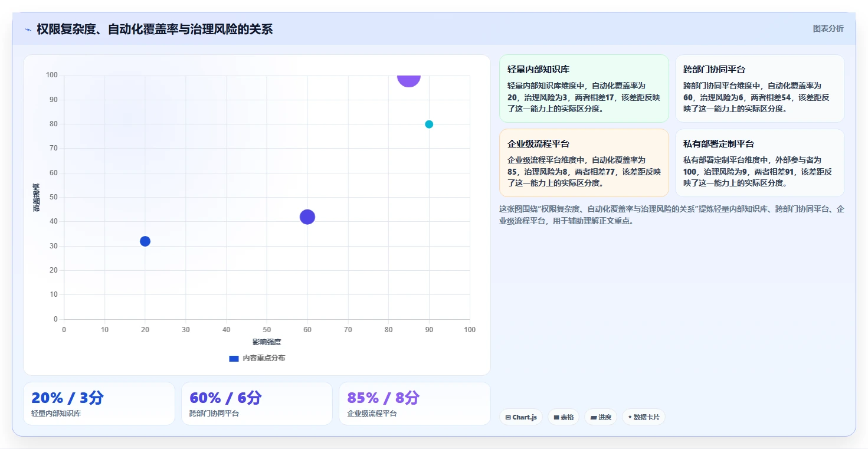The image size is (868, 449).
Task: Click the 影响强度 x-axis title
Action: coord(267,342)
